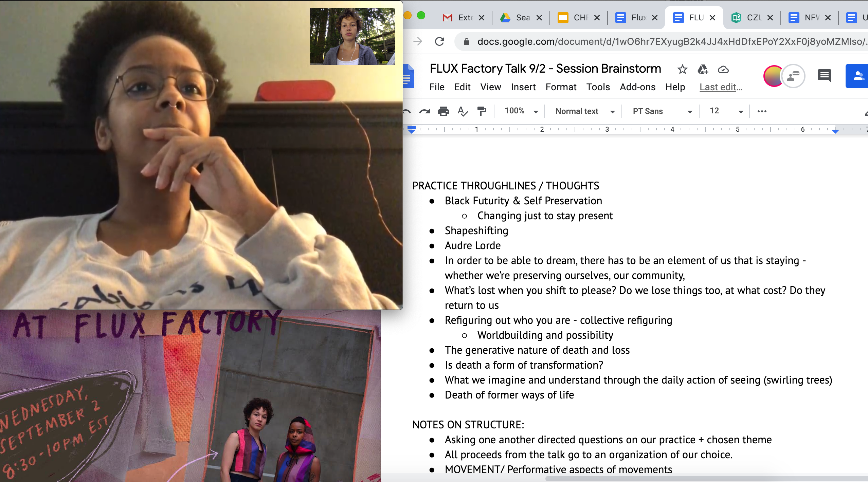Open the comment history icon
This screenshot has width=868, height=482.
824,76
